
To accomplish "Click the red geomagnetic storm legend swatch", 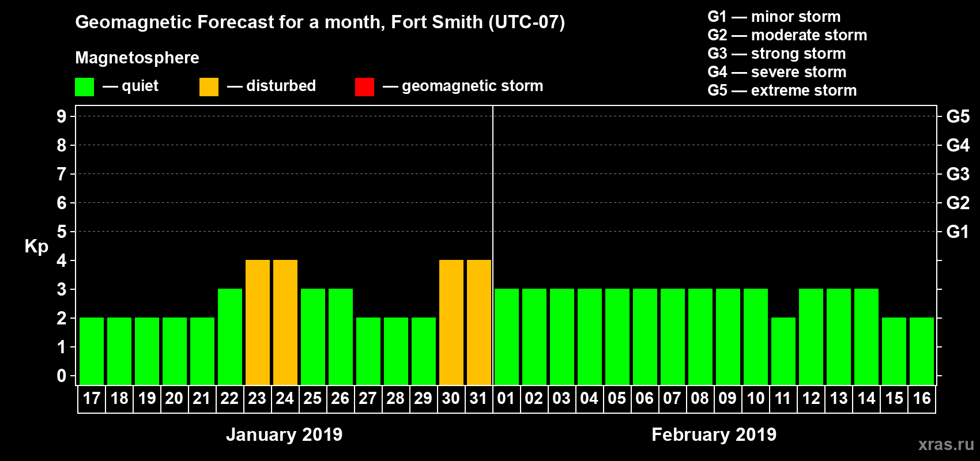I will coord(364,87).
